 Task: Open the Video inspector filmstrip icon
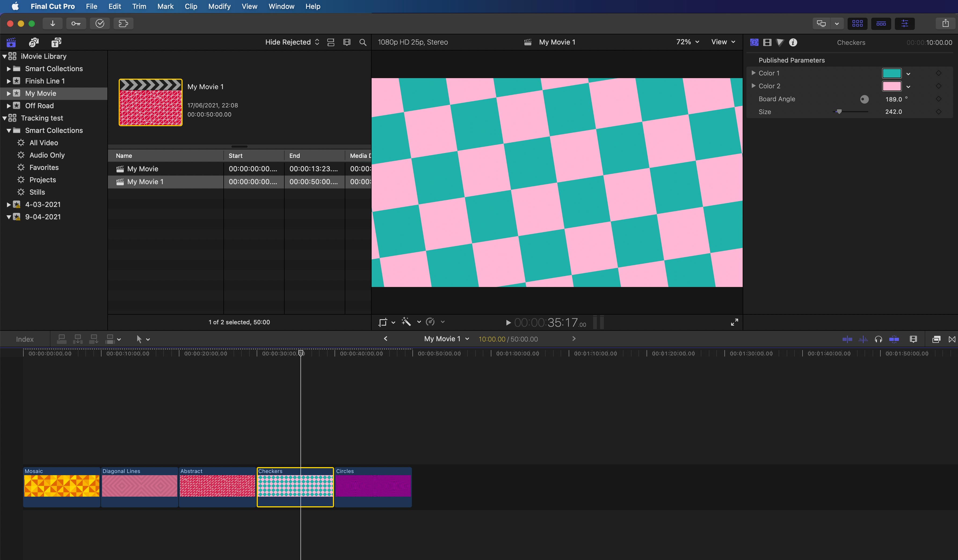(767, 42)
